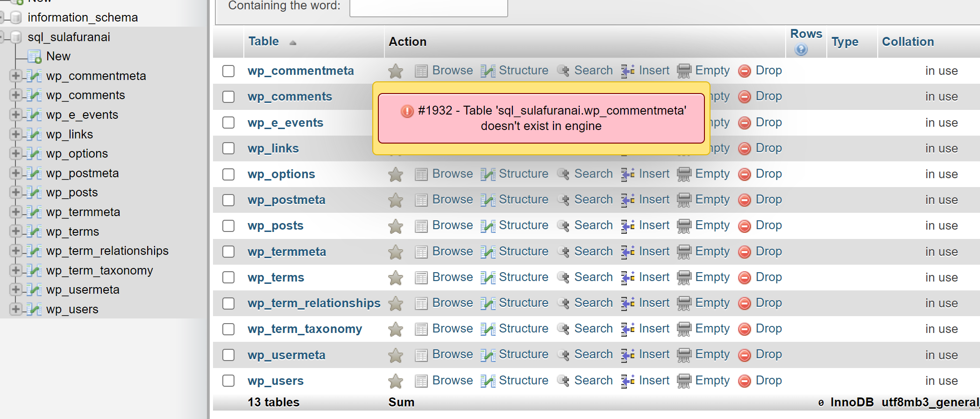This screenshot has height=419, width=980.
Task: Click the favorite star for wp_options
Action: click(x=396, y=174)
